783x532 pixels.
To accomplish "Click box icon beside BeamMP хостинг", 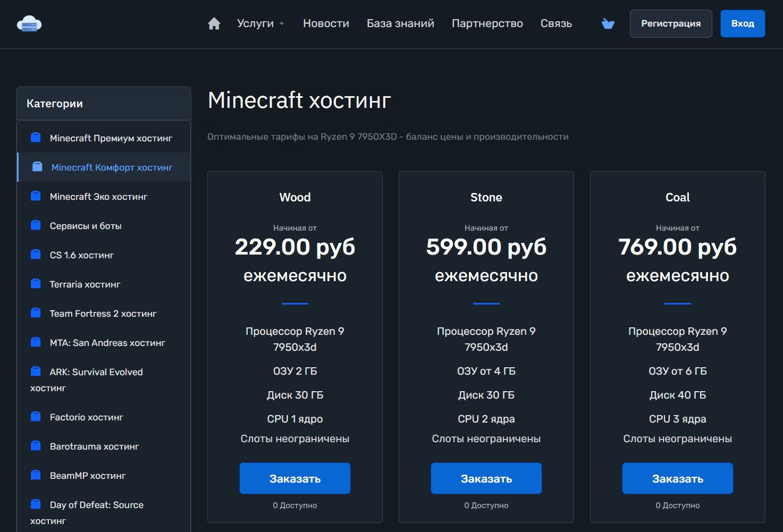I will (36, 475).
